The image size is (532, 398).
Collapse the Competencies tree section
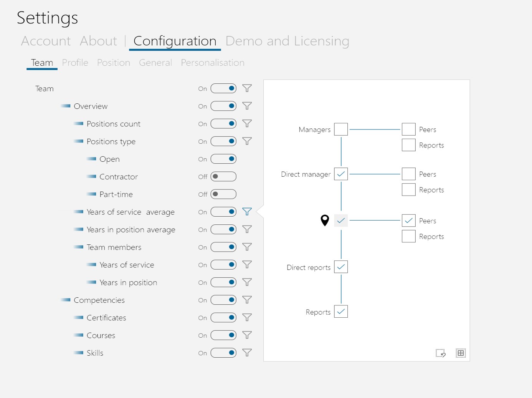[x=66, y=300]
